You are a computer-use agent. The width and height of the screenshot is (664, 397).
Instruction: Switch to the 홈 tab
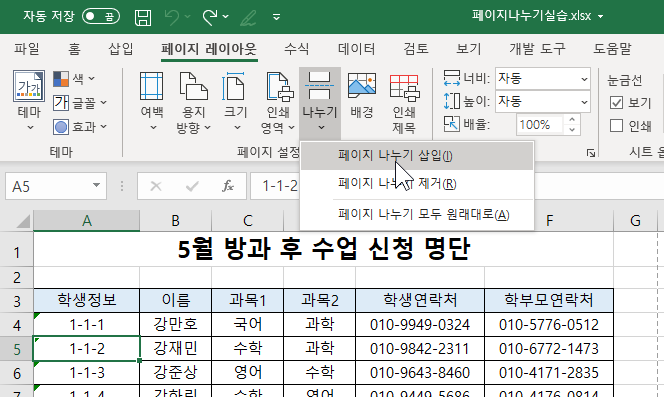pos(74,49)
